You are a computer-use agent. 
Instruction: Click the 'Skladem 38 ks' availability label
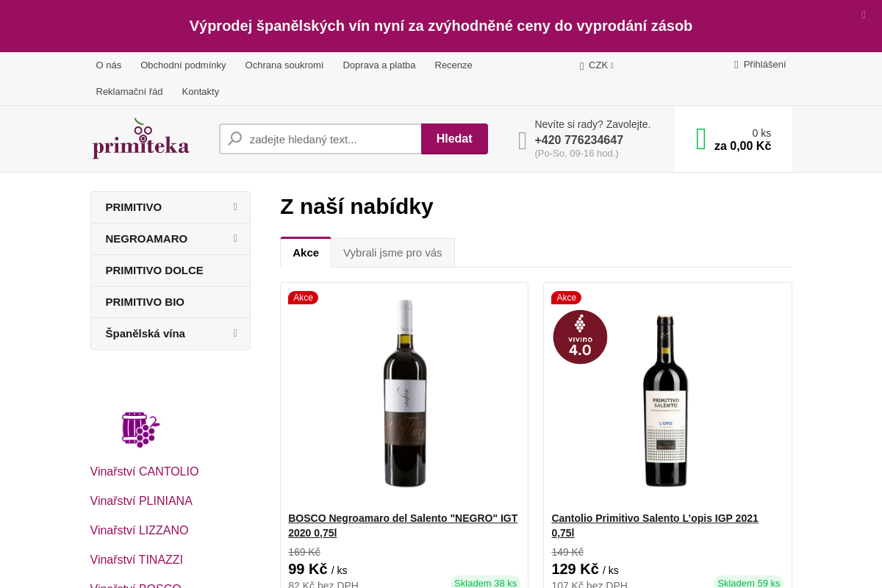[485, 582]
